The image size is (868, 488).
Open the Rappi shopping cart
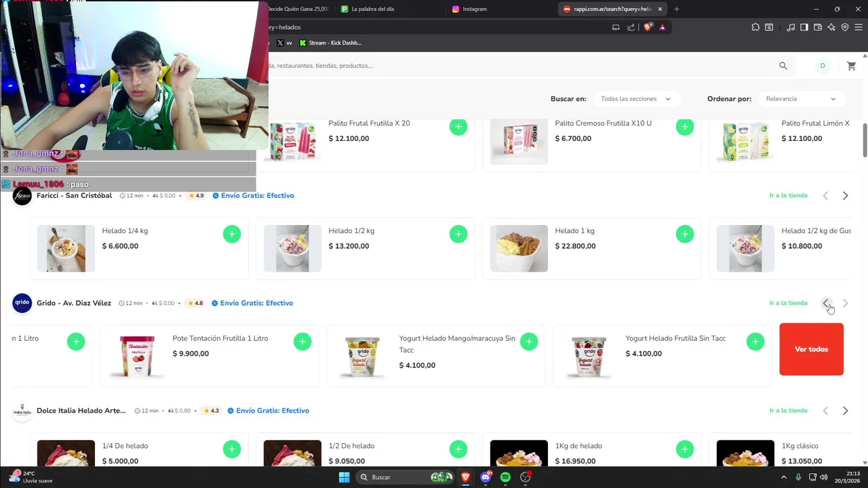[x=851, y=66]
